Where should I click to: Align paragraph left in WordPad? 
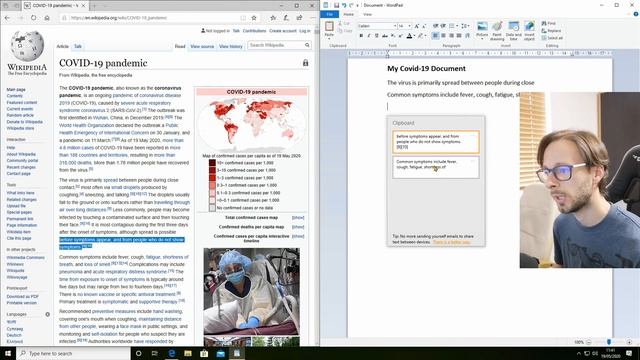(x=436, y=36)
